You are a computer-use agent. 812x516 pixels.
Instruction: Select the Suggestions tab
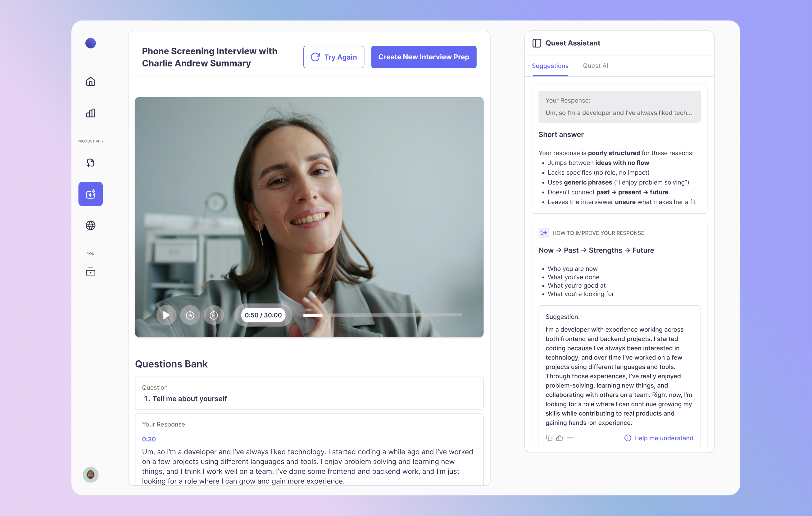pos(550,66)
